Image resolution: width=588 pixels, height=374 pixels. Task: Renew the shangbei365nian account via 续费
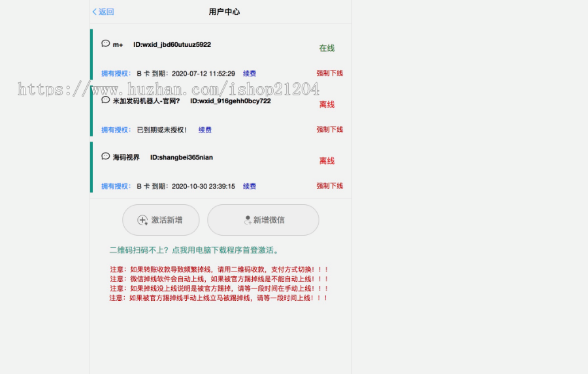(250, 186)
